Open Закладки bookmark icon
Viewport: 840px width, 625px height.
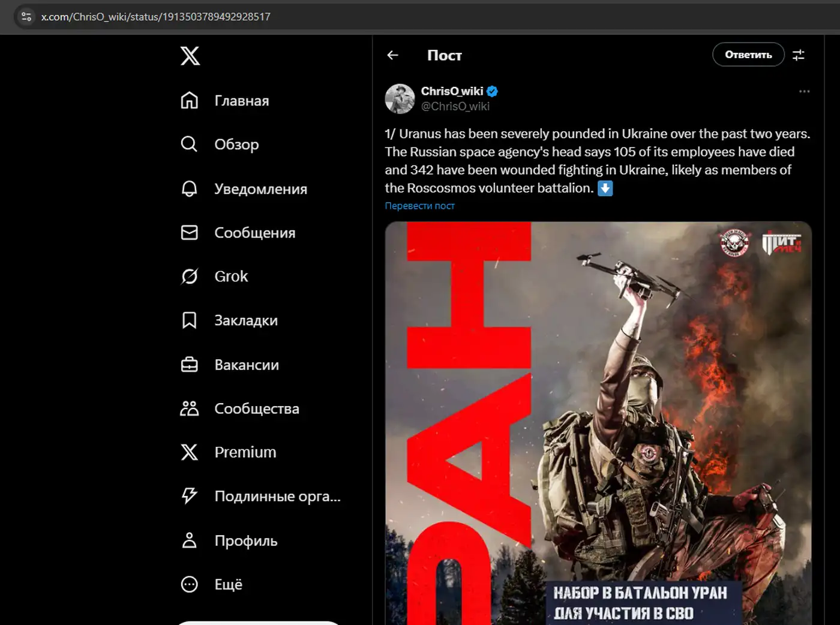[189, 320]
